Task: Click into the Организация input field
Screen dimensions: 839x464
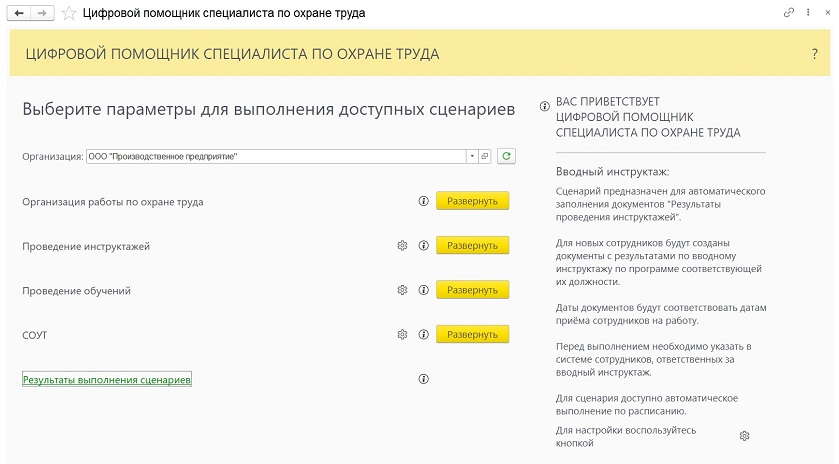Action: (276, 156)
